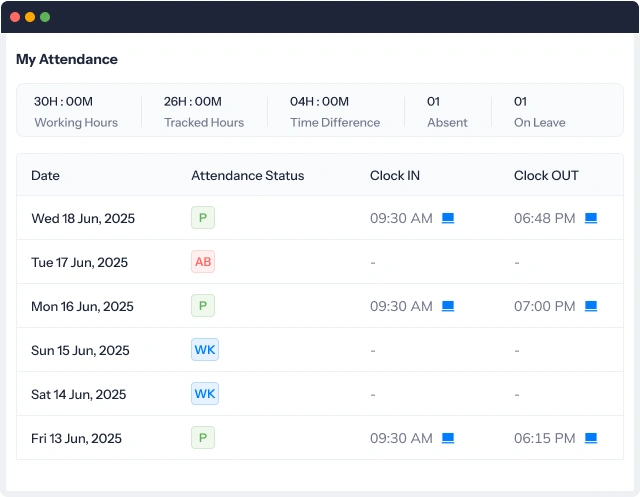
Task: Click the Clock IN column header
Action: 395,175
